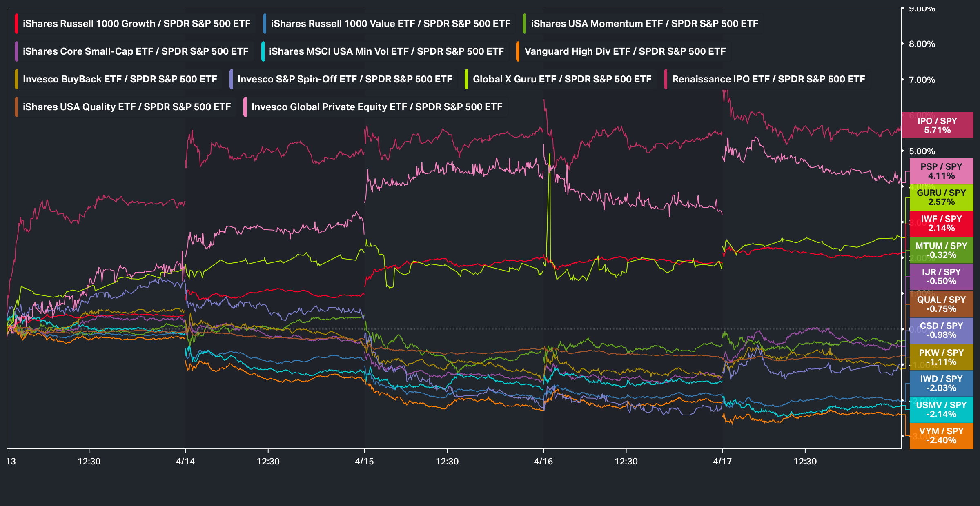This screenshot has height=506, width=980.
Task: Click the PSP / SPY 4.11% value tag
Action: coord(941,171)
